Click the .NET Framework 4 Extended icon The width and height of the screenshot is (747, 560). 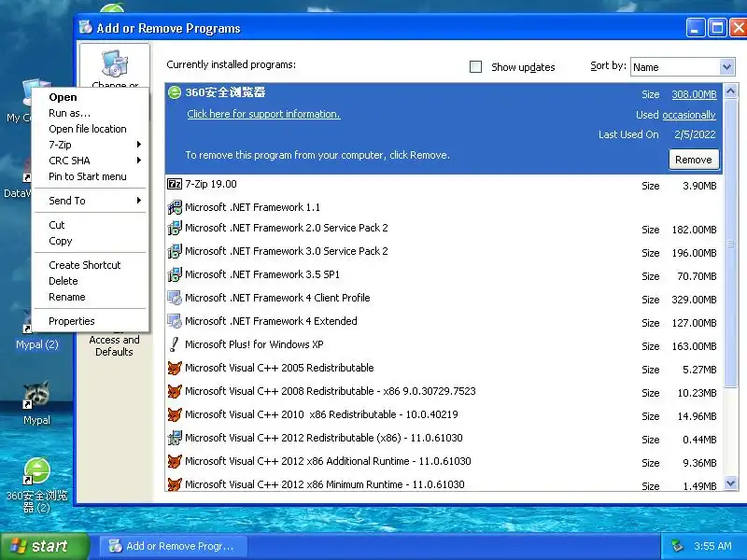(x=175, y=321)
